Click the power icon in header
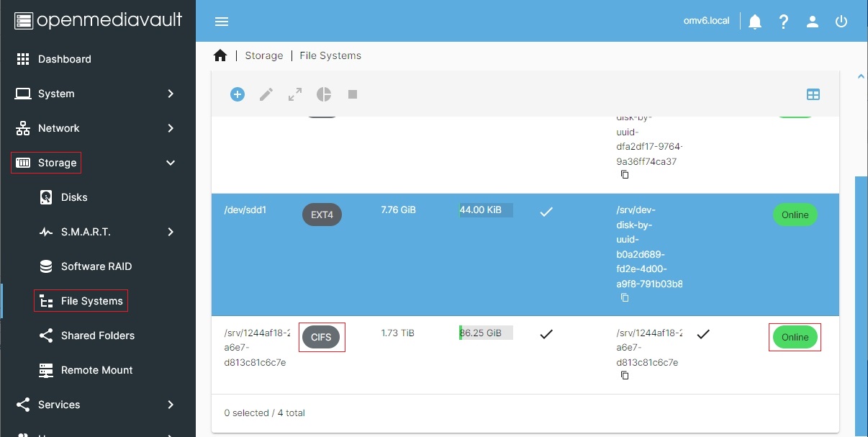 (x=841, y=22)
